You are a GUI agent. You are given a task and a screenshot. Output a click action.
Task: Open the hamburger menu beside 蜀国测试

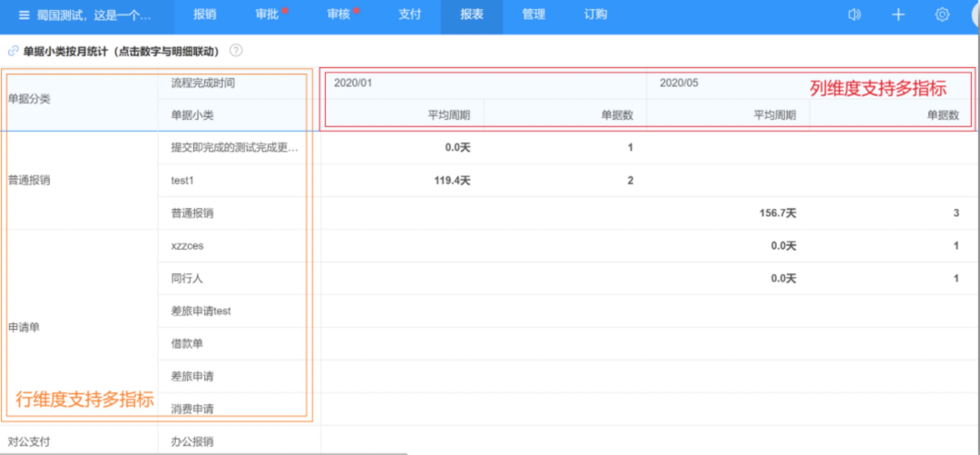coord(24,15)
